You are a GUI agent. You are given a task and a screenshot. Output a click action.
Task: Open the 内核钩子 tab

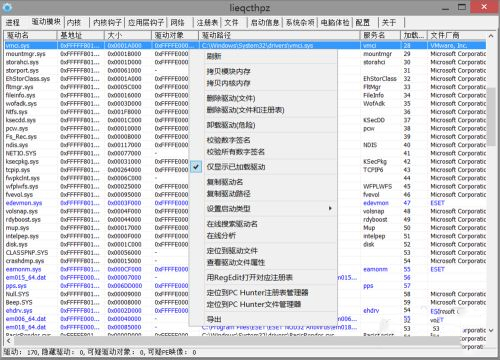point(107,22)
